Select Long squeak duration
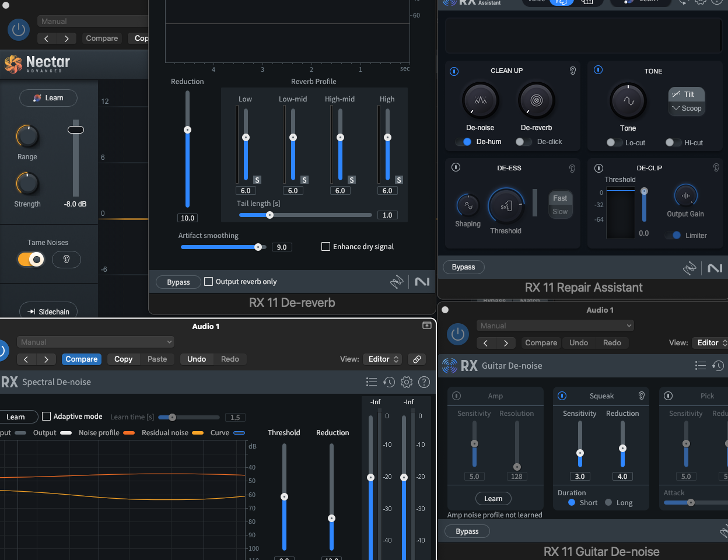Screen dimensions: 728x560 [x=608, y=502]
